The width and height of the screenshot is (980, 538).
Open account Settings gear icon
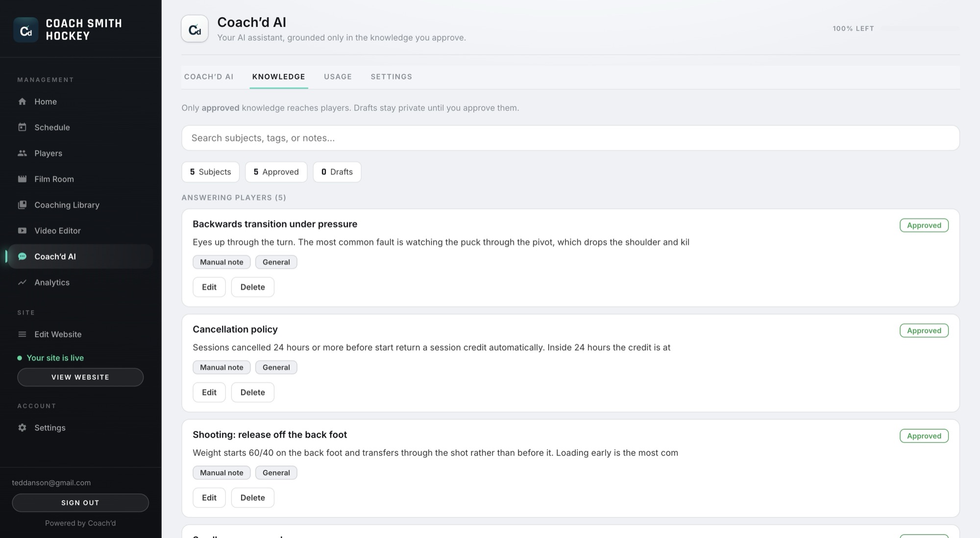click(x=22, y=428)
